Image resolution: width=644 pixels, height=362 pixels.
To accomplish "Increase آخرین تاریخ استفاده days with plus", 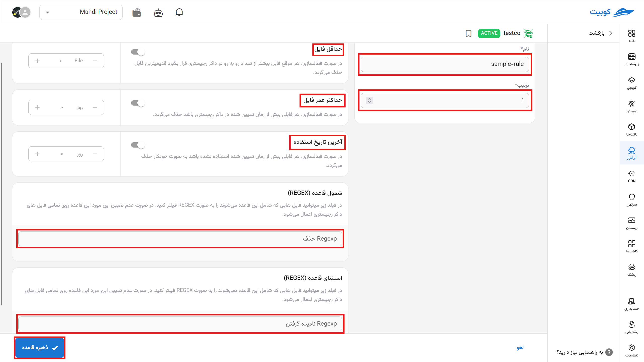I will pos(37,154).
